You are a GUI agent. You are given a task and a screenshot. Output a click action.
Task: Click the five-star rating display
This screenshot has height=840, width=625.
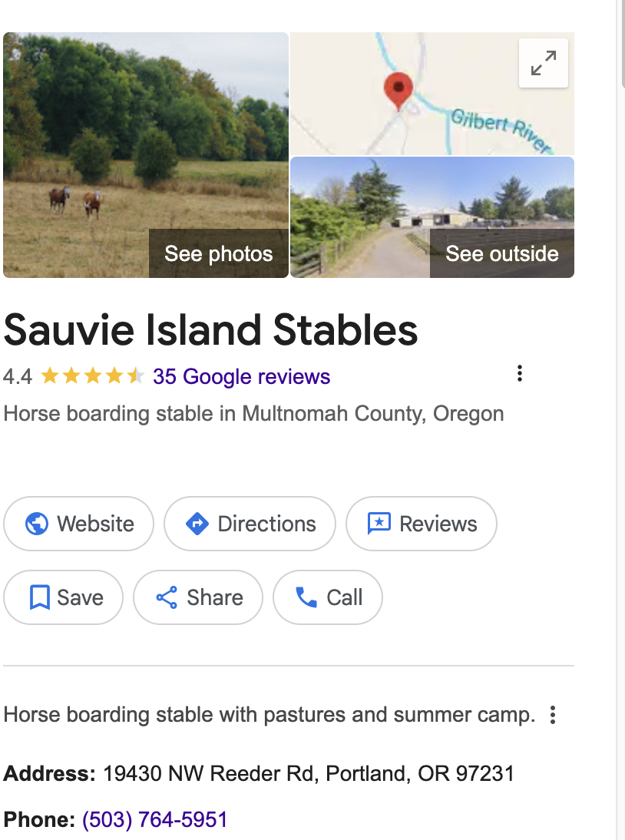pos(92,376)
